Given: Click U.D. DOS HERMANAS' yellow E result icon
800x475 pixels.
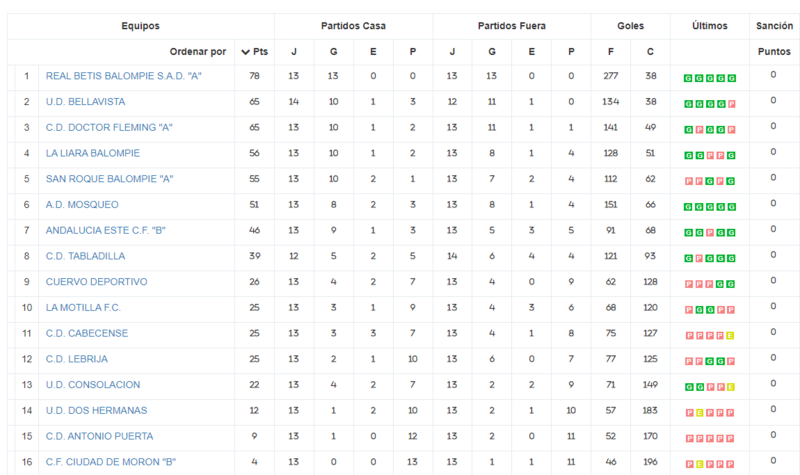Looking at the screenshot, I should click(699, 413).
